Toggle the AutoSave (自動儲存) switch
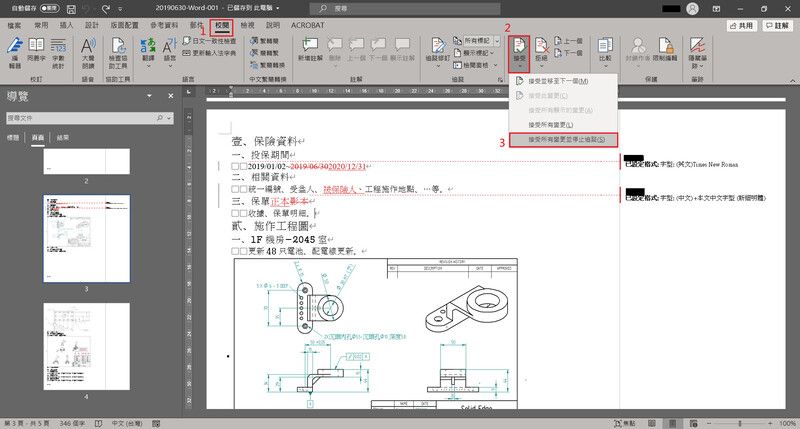Image resolution: width=800 pixels, height=429 pixels. tap(49, 9)
